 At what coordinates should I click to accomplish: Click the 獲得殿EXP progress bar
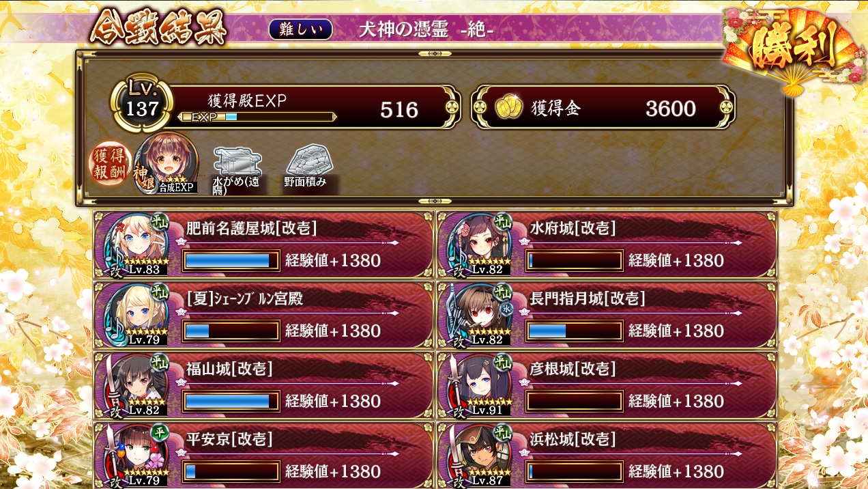257,117
